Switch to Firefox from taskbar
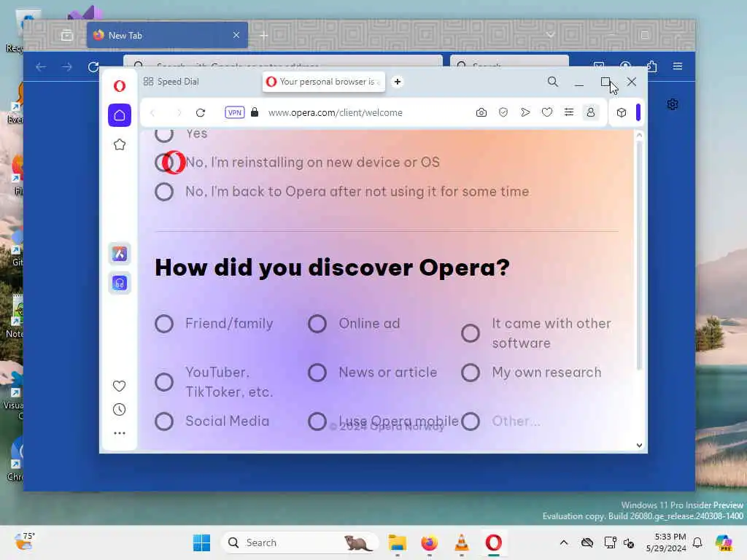The image size is (747, 560). 429,542
